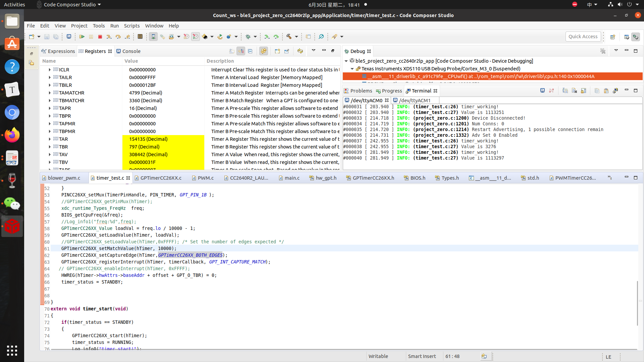Click Collapse All icon in Registers view

tap(250, 51)
